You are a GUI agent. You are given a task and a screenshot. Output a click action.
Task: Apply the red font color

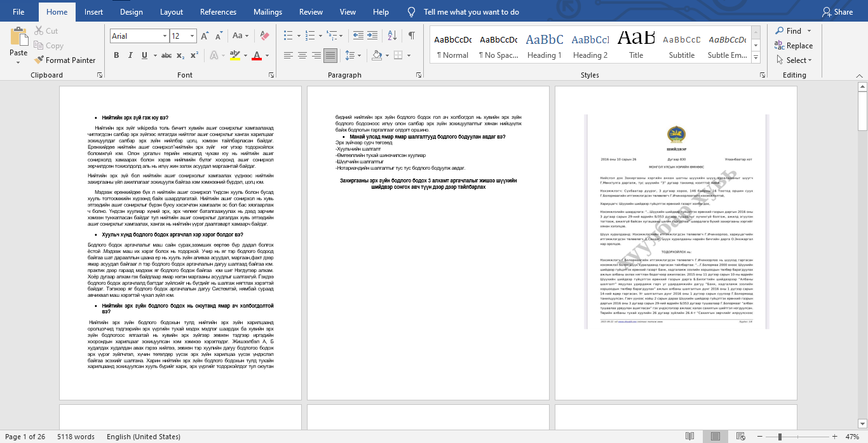point(256,55)
